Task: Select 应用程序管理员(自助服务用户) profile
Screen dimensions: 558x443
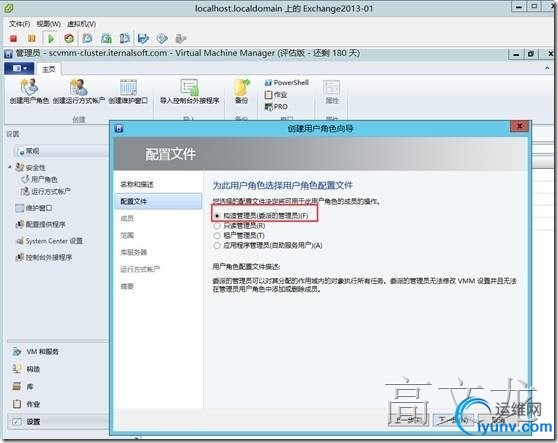Action: pyautogui.click(x=268, y=246)
